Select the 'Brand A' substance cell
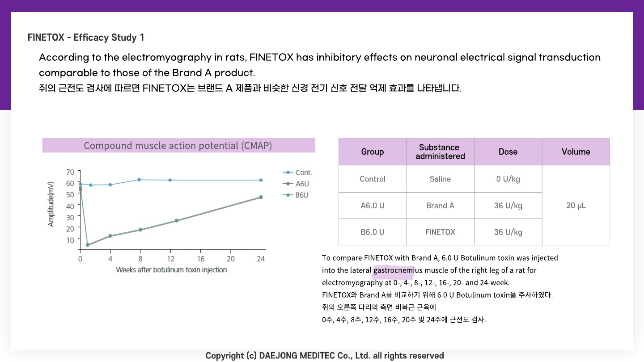Viewport: 644px width, 362px height. [x=441, y=206]
